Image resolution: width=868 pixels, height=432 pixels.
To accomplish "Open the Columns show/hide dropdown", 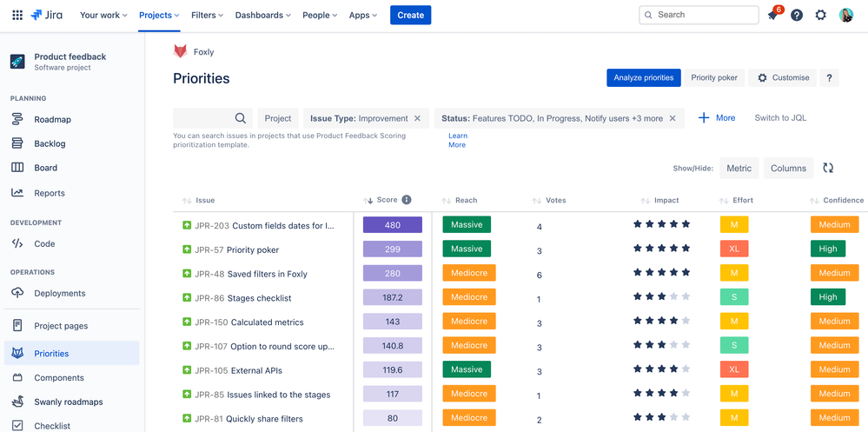I will click(x=788, y=169).
